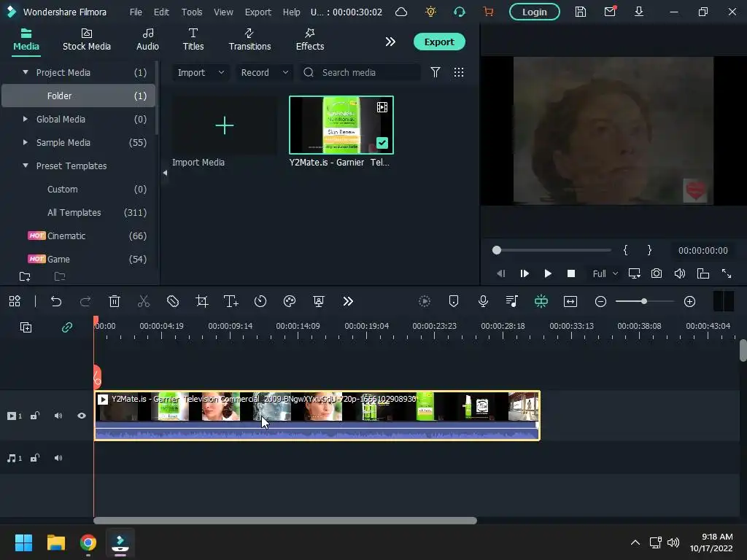
Task: Toggle timeline snapping icon
Action: pos(541,301)
